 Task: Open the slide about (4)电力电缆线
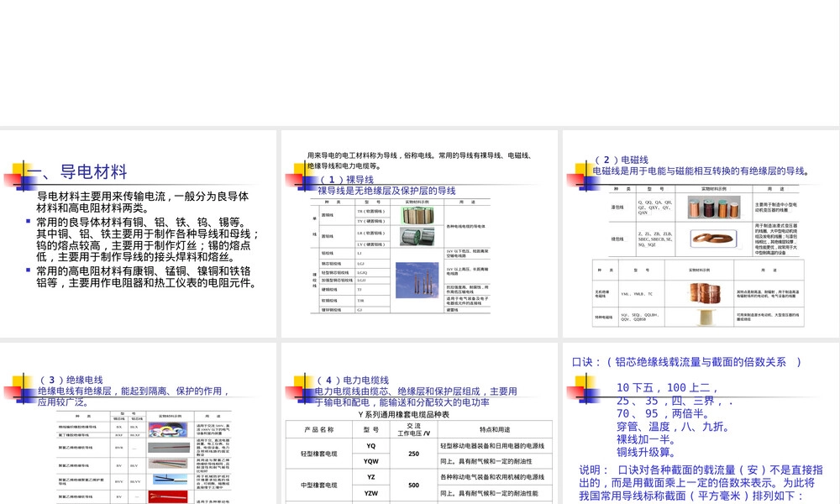click(419, 423)
